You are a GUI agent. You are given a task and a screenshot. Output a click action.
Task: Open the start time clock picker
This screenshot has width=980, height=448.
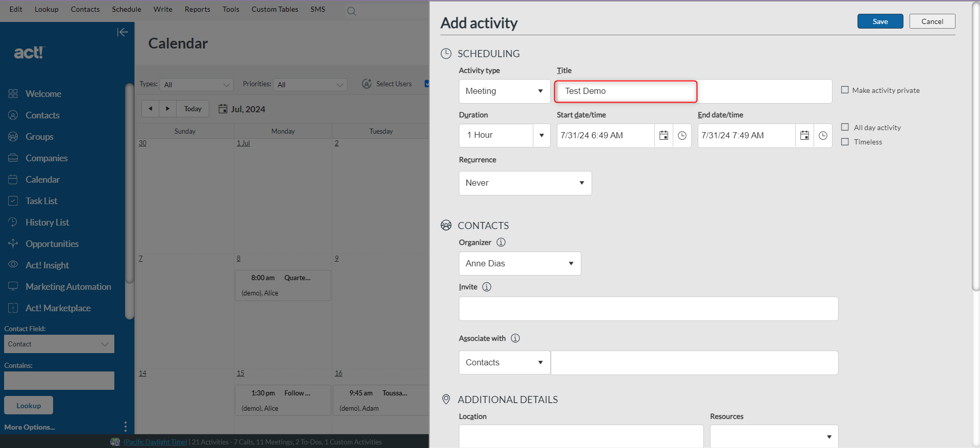tap(682, 136)
